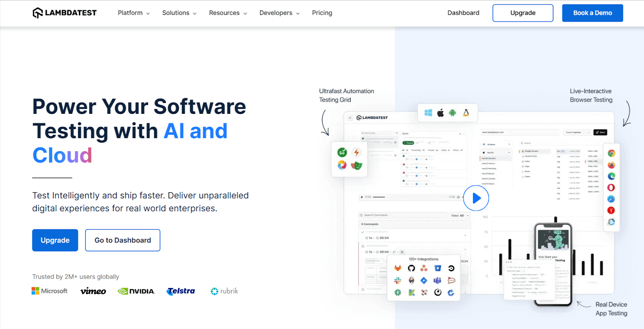Click the www.lambdatest.com URL field
The width and height of the screenshot is (644, 329).
pyautogui.click(x=520, y=132)
